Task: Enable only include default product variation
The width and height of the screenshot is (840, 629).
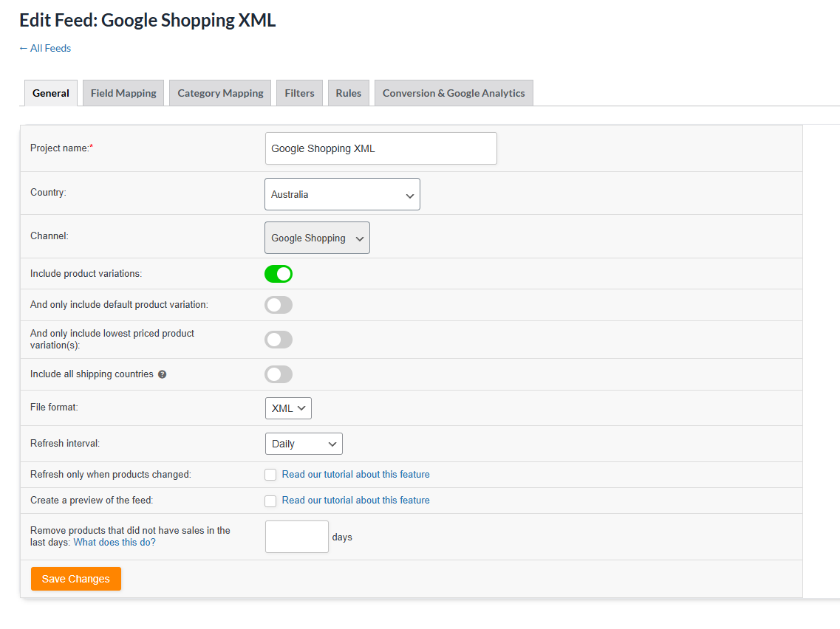Action: click(279, 305)
